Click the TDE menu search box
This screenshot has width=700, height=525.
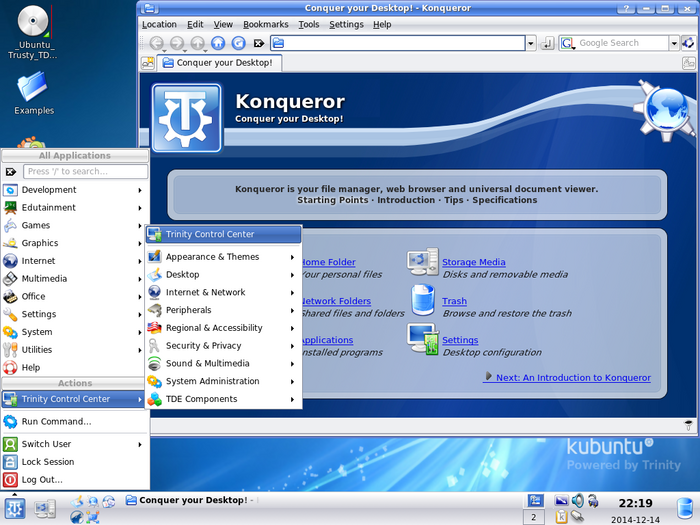click(x=85, y=171)
